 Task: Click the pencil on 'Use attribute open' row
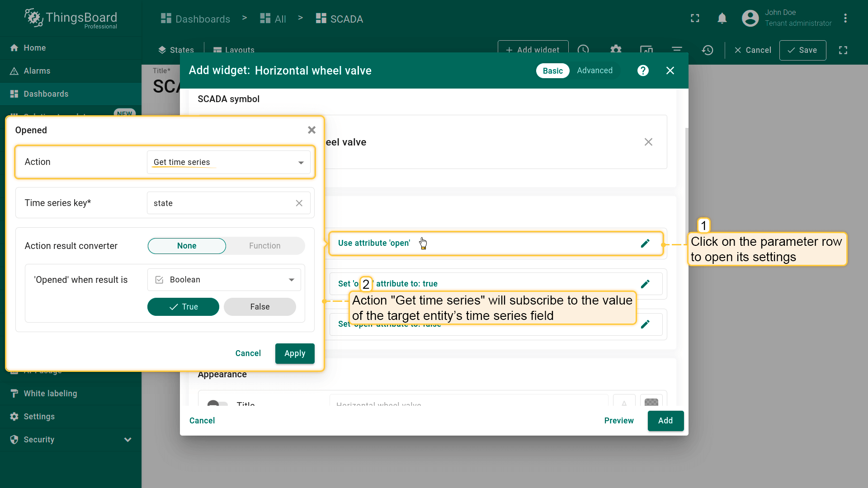tap(645, 244)
